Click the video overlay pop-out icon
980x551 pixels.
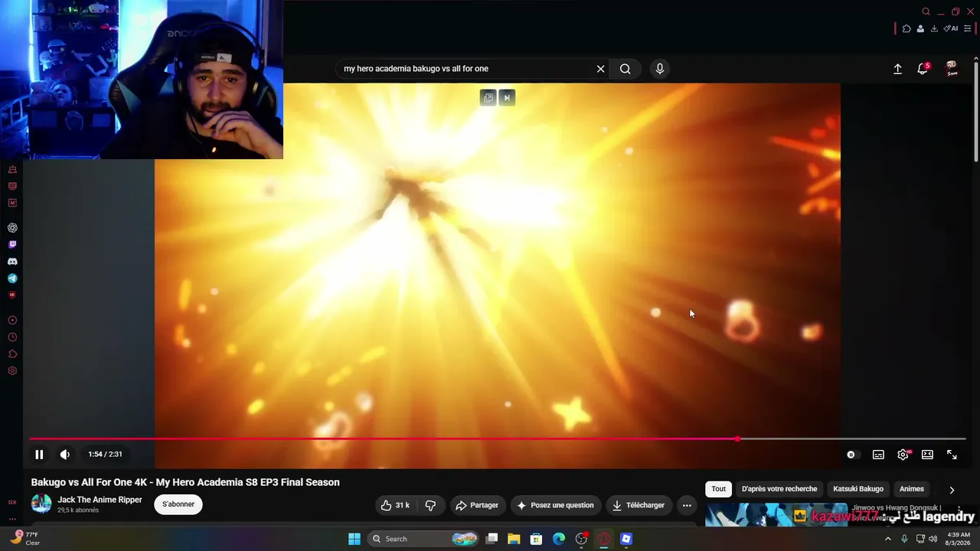pyautogui.click(x=488, y=98)
